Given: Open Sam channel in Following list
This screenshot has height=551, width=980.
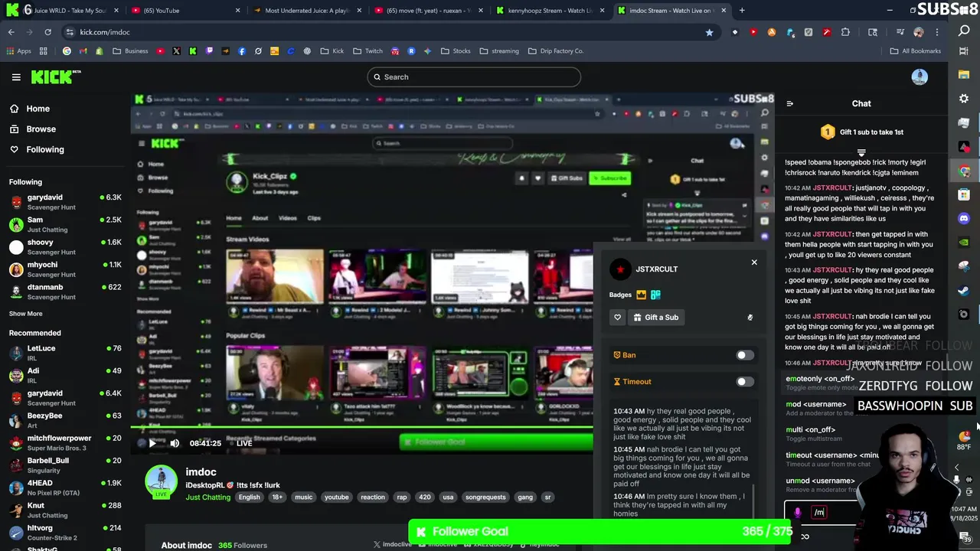Looking at the screenshot, I should (65, 224).
